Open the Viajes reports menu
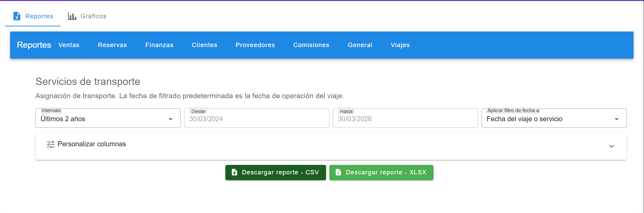This screenshot has width=644, height=213. pyautogui.click(x=400, y=45)
